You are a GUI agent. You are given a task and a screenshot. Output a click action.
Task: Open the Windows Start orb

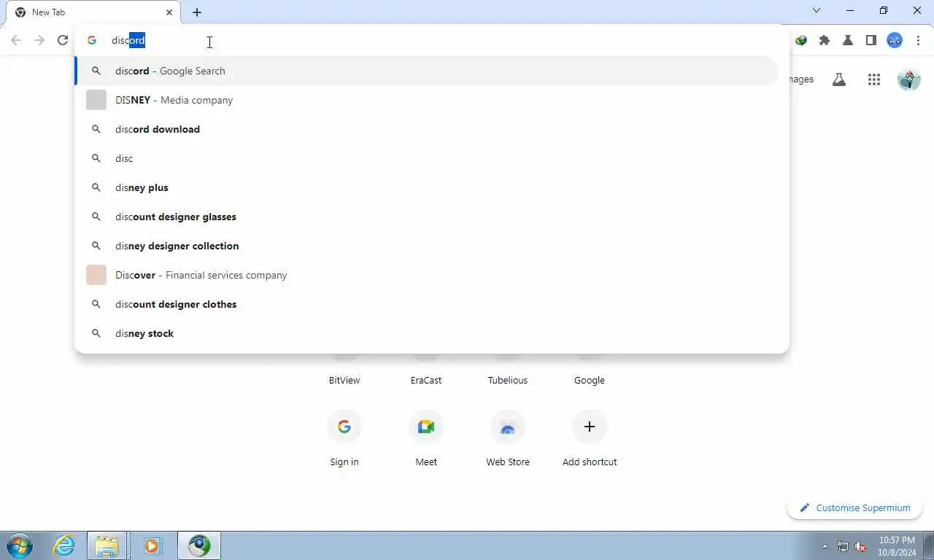20,545
